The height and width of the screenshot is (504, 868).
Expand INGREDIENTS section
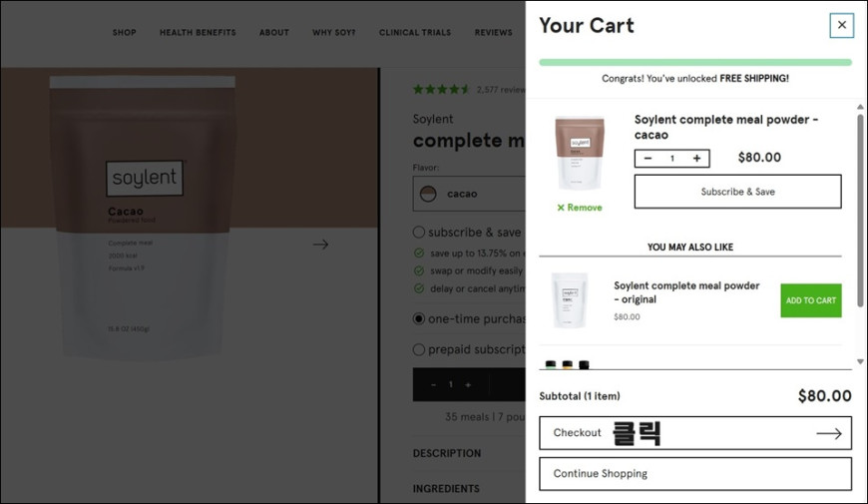pos(446,488)
